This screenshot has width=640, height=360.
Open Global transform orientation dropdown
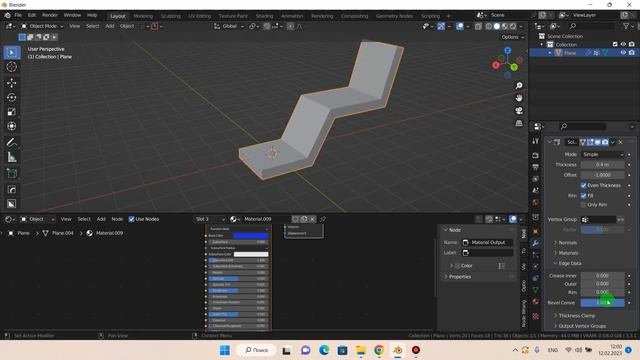(x=229, y=26)
